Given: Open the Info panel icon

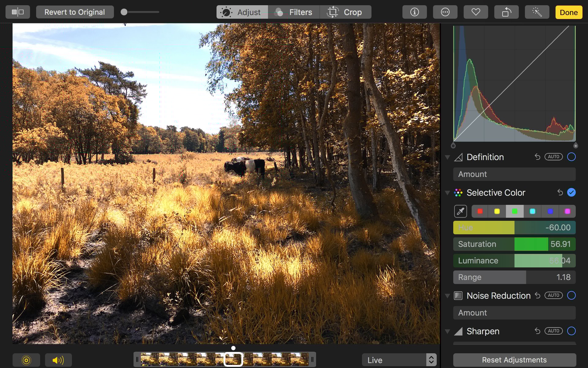Looking at the screenshot, I should point(414,12).
